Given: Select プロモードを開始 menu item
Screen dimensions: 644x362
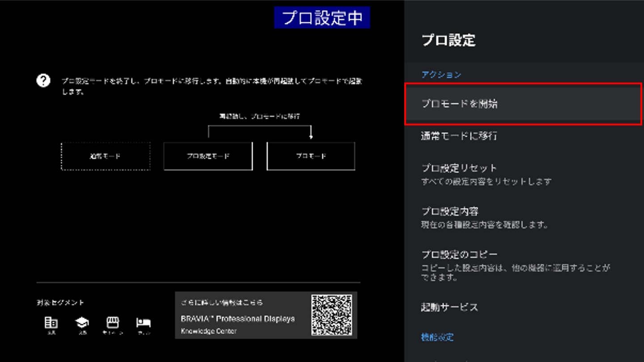Looking at the screenshot, I should click(523, 104).
